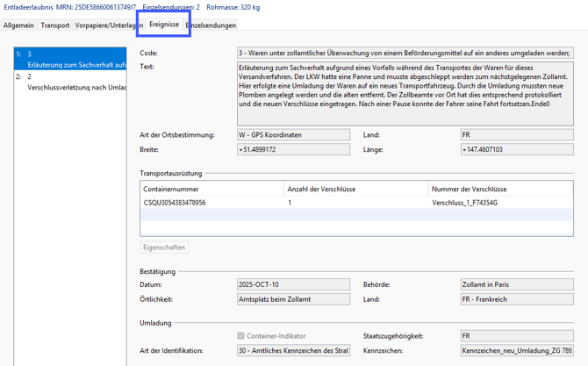Click the Containernummer column header
The image size is (588, 366).
tap(211, 189)
